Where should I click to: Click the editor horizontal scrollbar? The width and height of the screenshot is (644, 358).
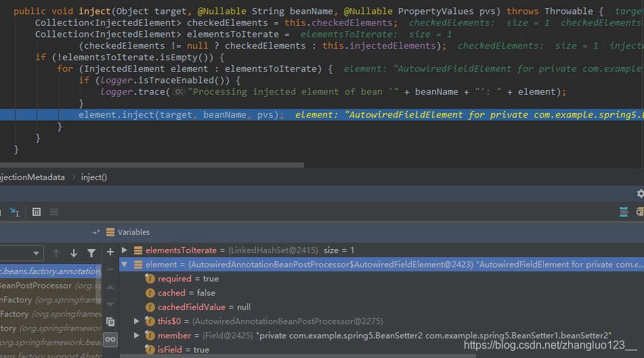click(x=152, y=165)
